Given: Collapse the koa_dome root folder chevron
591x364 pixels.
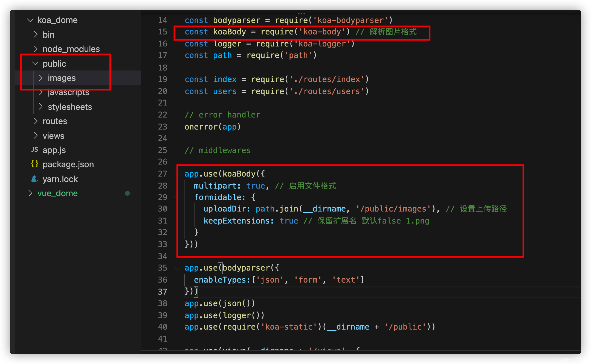Looking at the screenshot, I should pyautogui.click(x=30, y=20).
